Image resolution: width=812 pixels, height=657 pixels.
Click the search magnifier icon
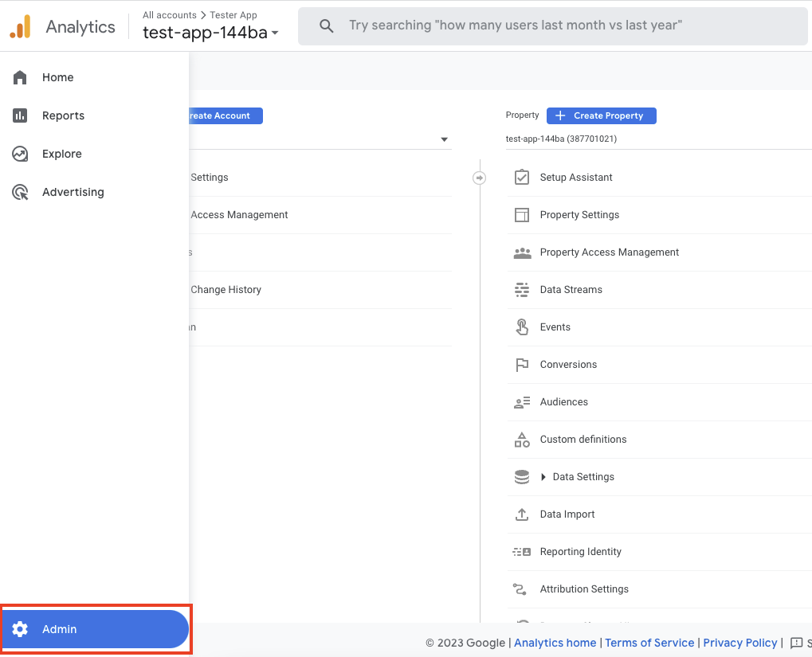(326, 25)
